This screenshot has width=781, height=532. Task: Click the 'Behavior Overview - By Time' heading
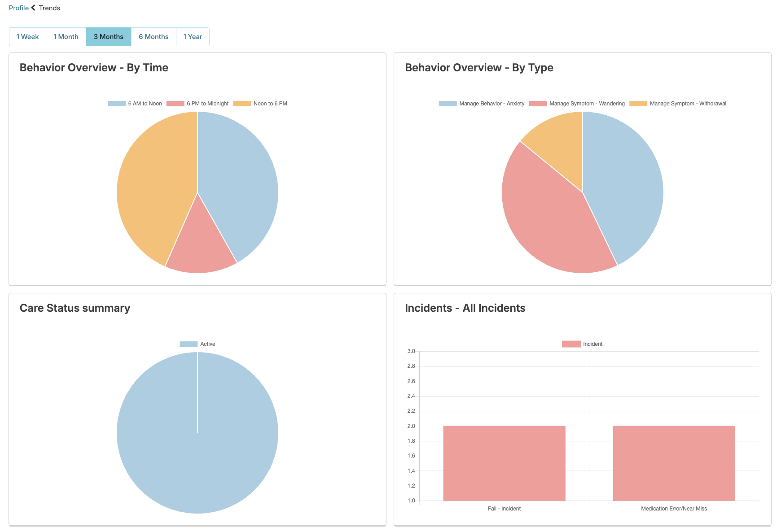click(94, 68)
